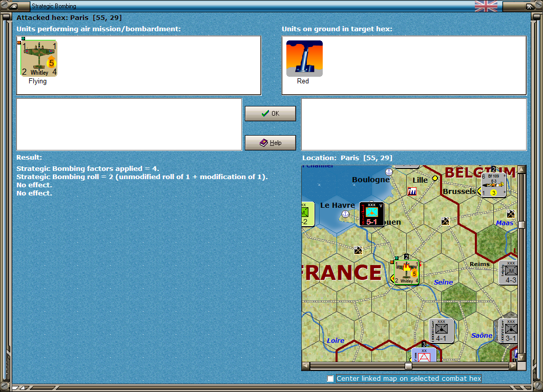Screen dimensions: 543x392
Task: Click the 'Units performing air mission/bombardment:' label
Action: pyautogui.click(x=98, y=29)
